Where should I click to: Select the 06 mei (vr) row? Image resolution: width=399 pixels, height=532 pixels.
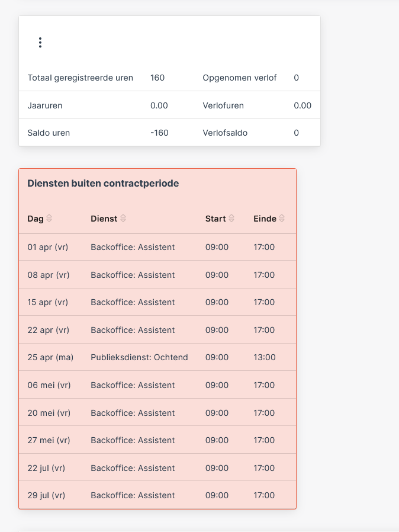(157, 384)
